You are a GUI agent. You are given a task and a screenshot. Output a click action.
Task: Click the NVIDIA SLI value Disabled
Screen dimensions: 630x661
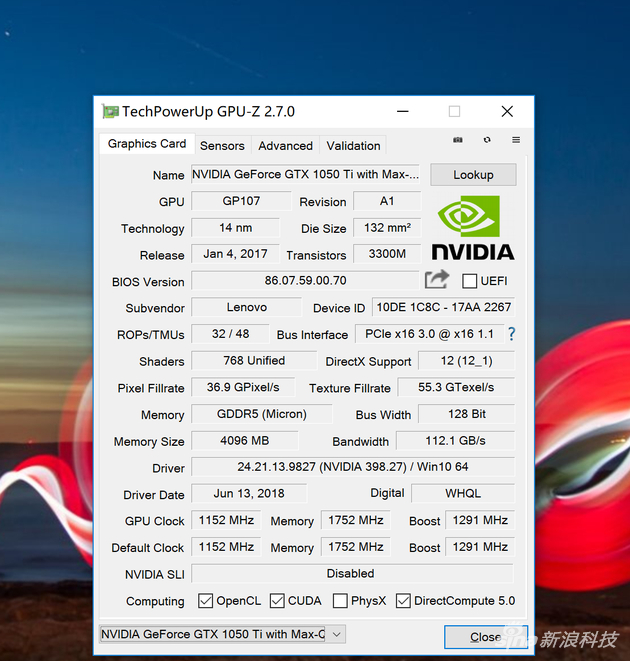pos(353,573)
